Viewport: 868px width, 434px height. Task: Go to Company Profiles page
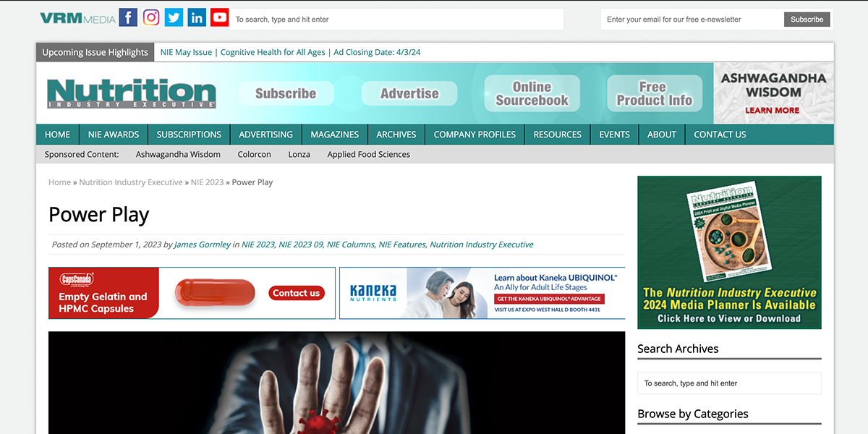pyautogui.click(x=475, y=135)
